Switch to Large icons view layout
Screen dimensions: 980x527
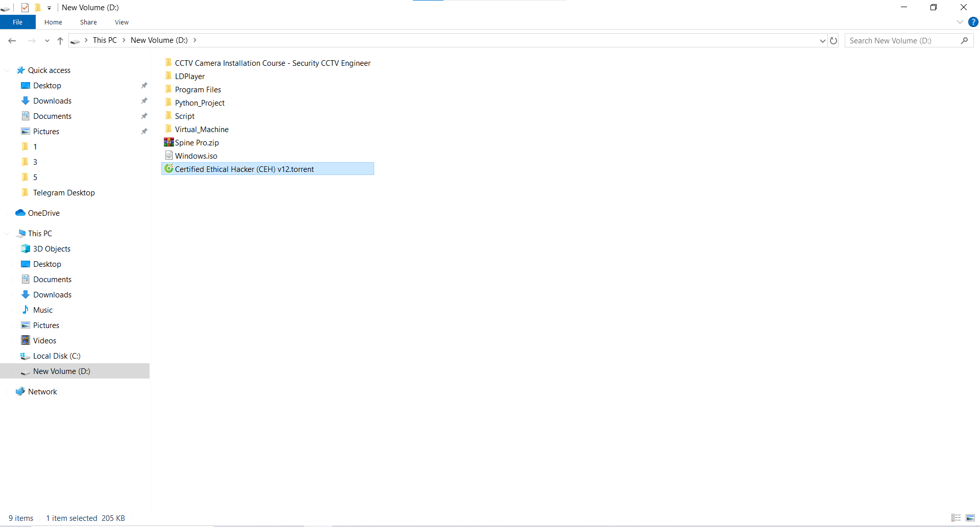click(970, 518)
